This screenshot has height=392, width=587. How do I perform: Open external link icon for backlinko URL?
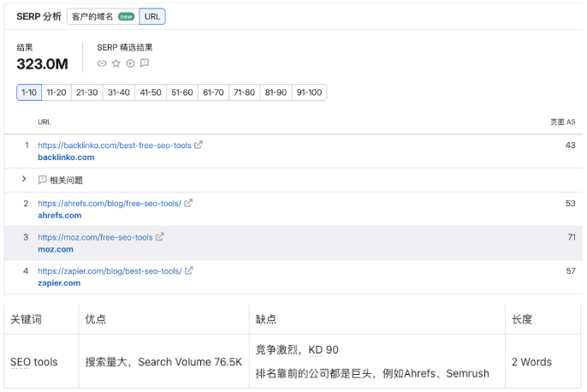tap(199, 145)
